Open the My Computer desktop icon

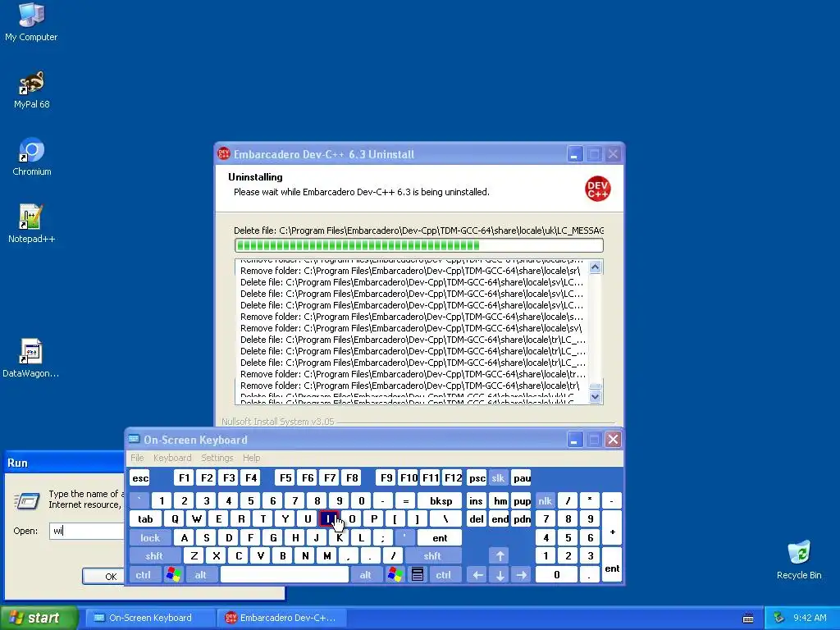pyautogui.click(x=31, y=22)
